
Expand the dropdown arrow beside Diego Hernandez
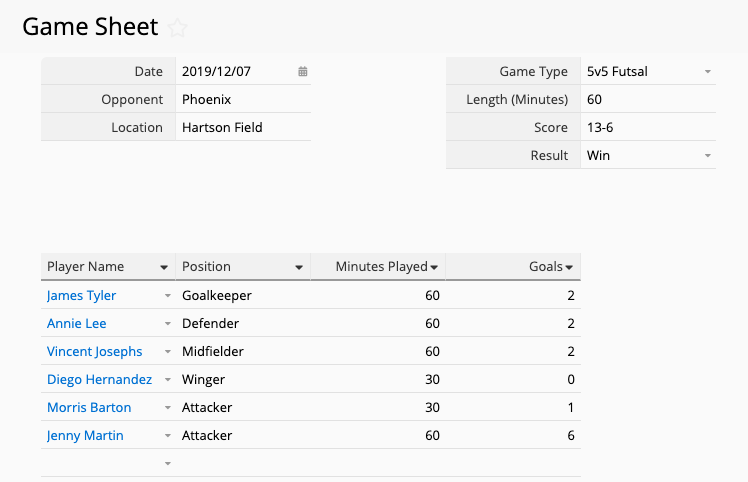coord(167,380)
